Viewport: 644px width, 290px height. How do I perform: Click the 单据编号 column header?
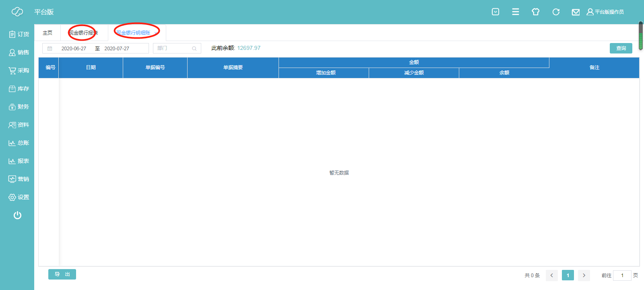[155, 68]
